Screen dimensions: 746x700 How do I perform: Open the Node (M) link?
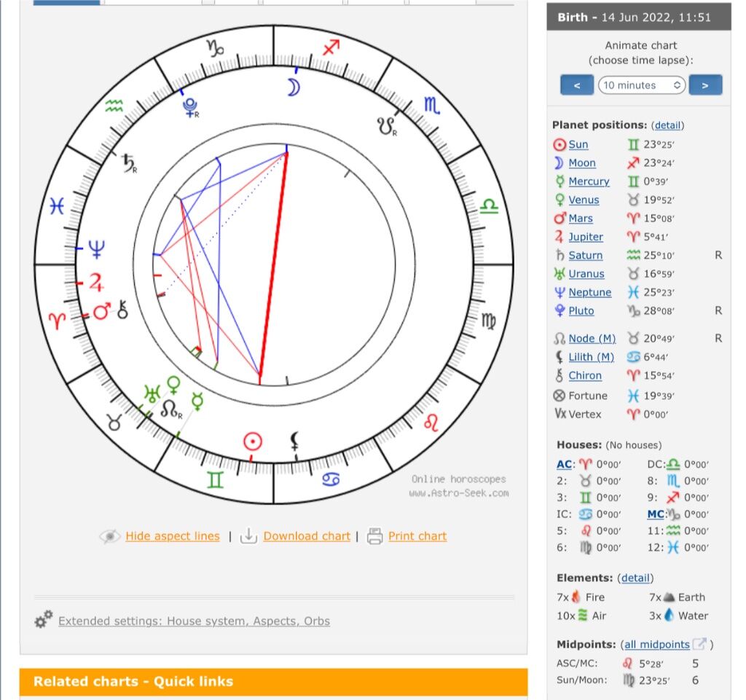click(592, 339)
